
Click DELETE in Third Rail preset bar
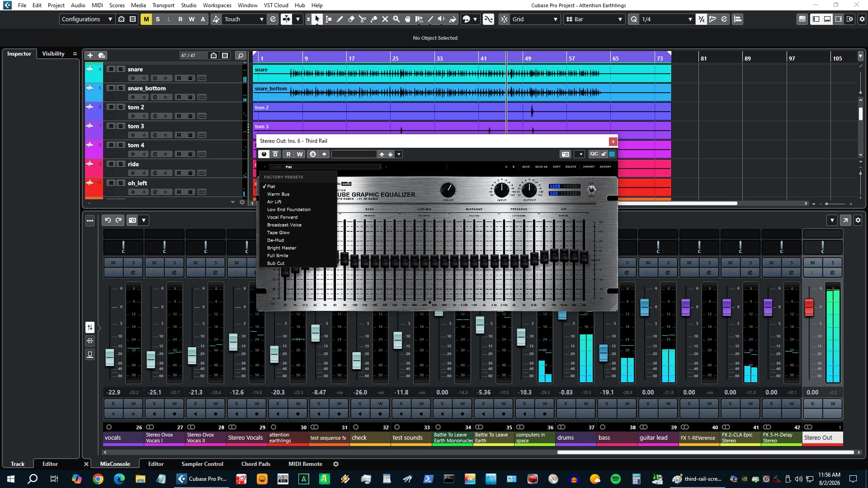(x=571, y=167)
